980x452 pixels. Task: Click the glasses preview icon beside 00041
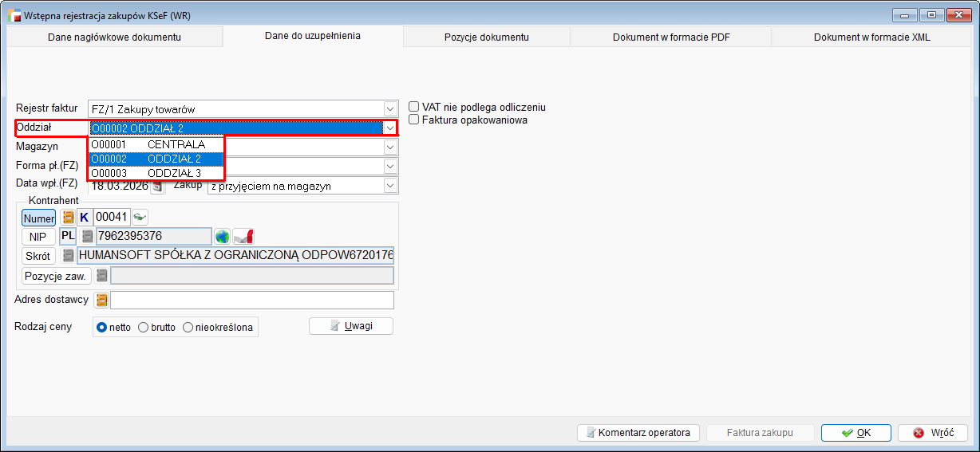140,217
